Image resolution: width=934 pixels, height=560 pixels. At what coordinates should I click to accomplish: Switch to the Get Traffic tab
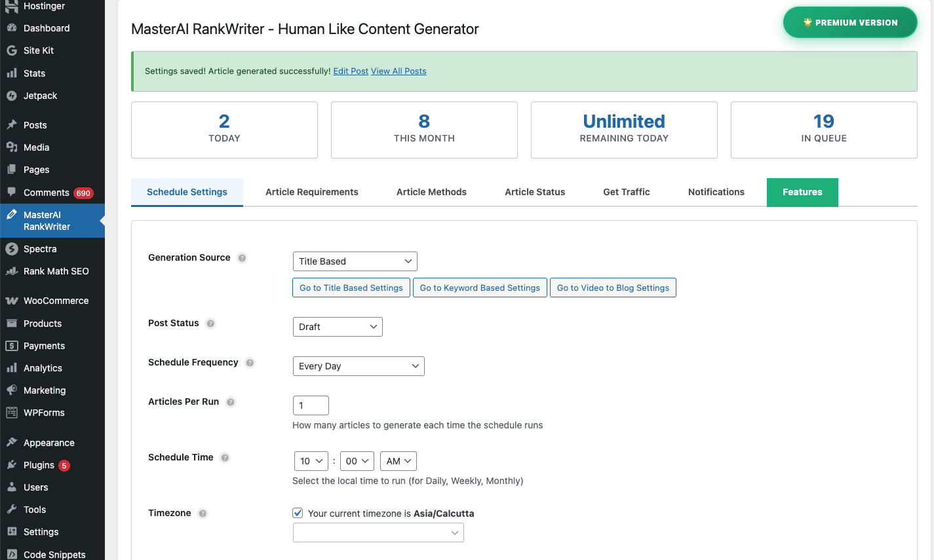[x=627, y=192]
